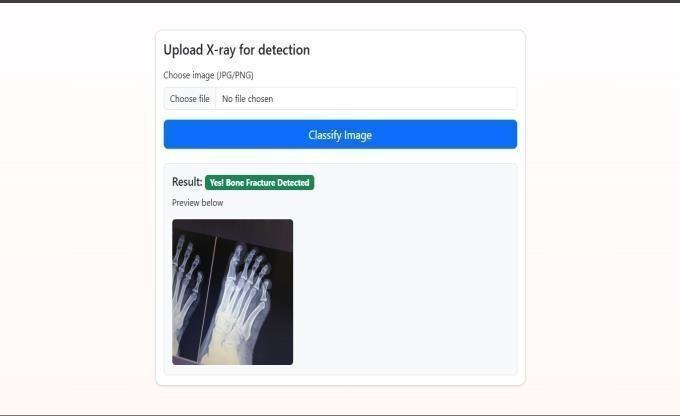Screen dimensions: 680x416
Task: Click the page background right of the upload card
Action: click(x=603, y=208)
